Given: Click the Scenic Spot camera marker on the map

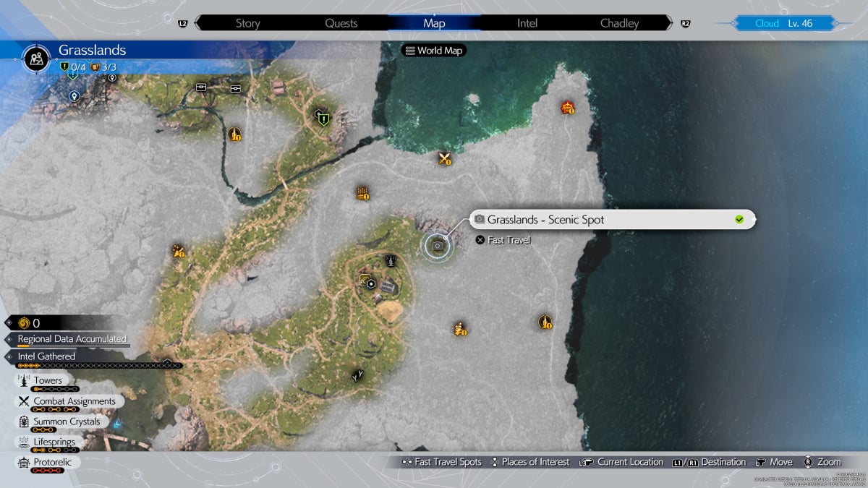Looking at the screenshot, I should (438, 246).
